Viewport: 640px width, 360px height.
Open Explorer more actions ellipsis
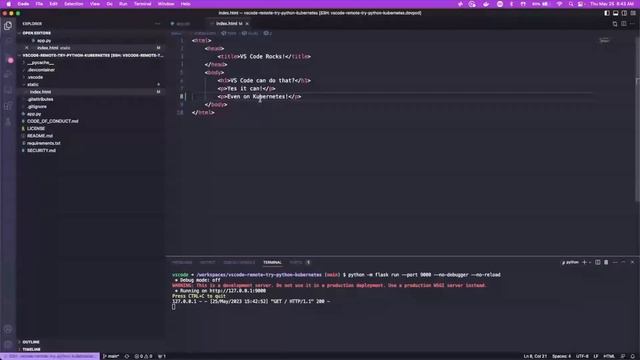pyautogui.click(x=158, y=24)
